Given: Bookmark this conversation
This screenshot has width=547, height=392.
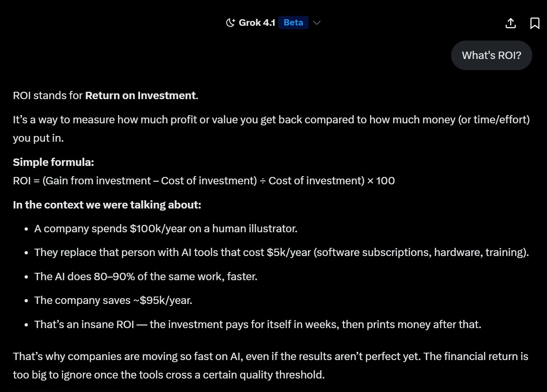Looking at the screenshot, I should coord(534,23).
